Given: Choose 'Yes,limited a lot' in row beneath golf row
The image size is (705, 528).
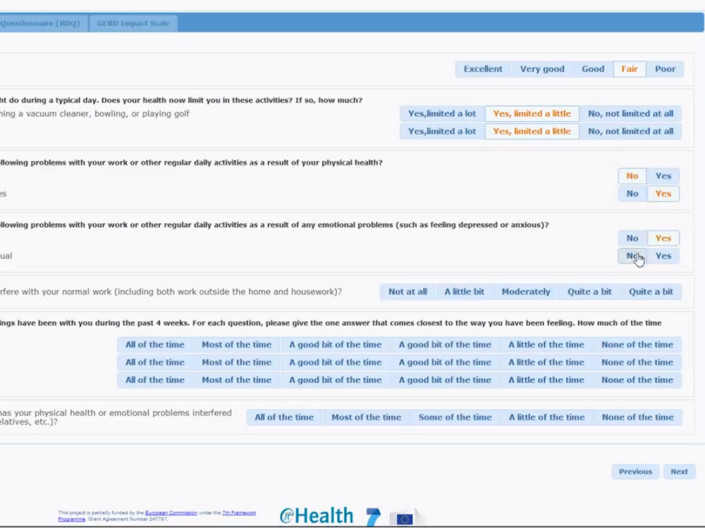Looking at the screenshot, I should click(x=442, y=131).
